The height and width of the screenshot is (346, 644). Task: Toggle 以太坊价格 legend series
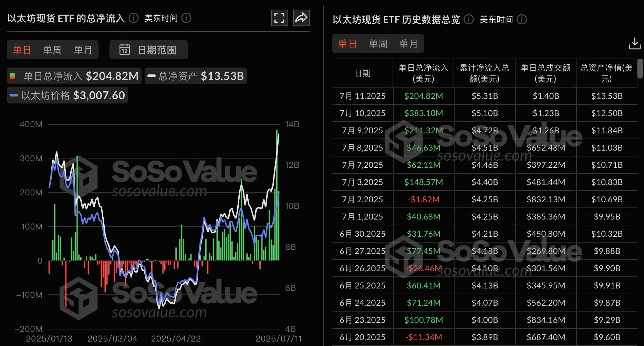tap(67, 95)
